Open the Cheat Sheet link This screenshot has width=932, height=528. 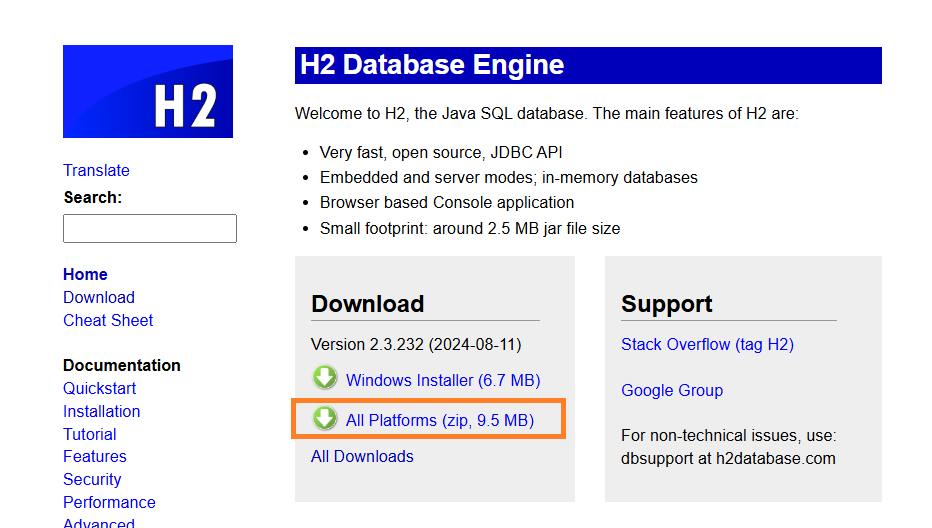(108, 320)
